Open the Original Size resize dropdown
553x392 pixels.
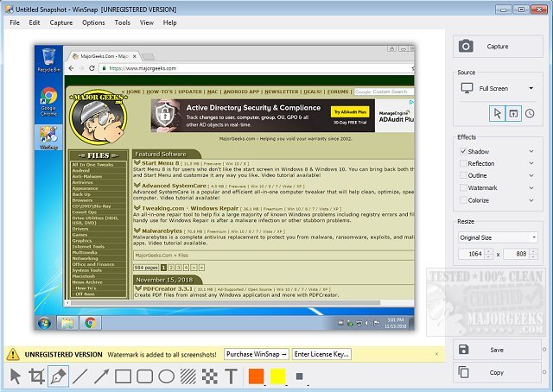pos(498,237)
